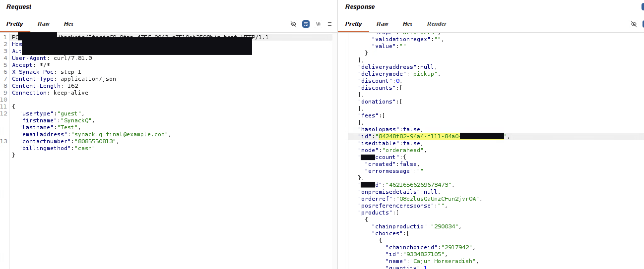The image size is (644, 269).
Task: Click the "errormessage":"" line
Action: [x=394, y=171]
